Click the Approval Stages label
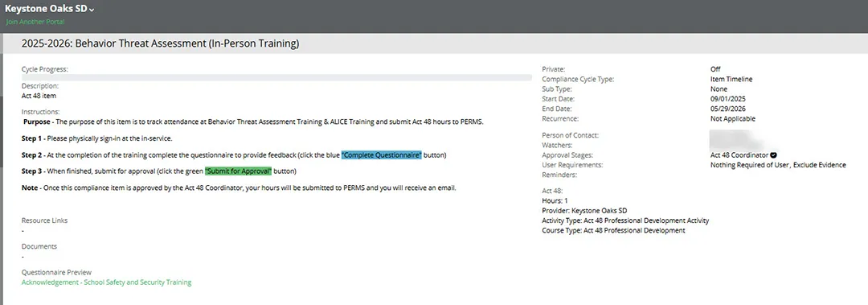This screenshot has height=305, width=868. tap(567, 155)
